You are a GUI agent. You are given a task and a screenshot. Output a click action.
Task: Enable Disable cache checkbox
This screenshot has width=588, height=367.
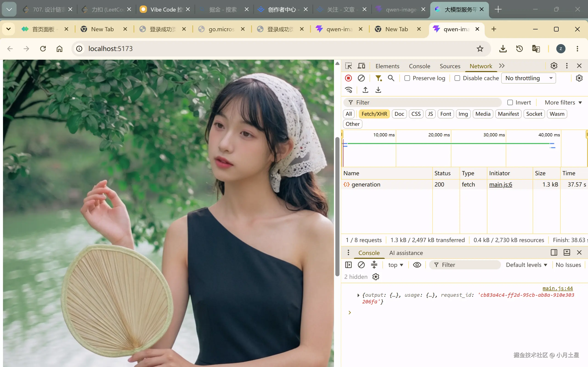pos(457,78)
